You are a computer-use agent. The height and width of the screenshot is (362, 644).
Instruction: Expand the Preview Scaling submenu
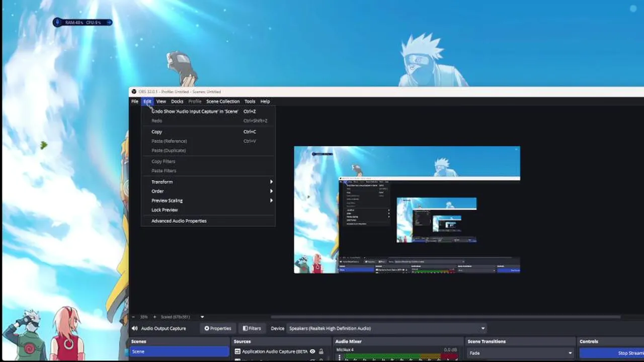[208, 201]
